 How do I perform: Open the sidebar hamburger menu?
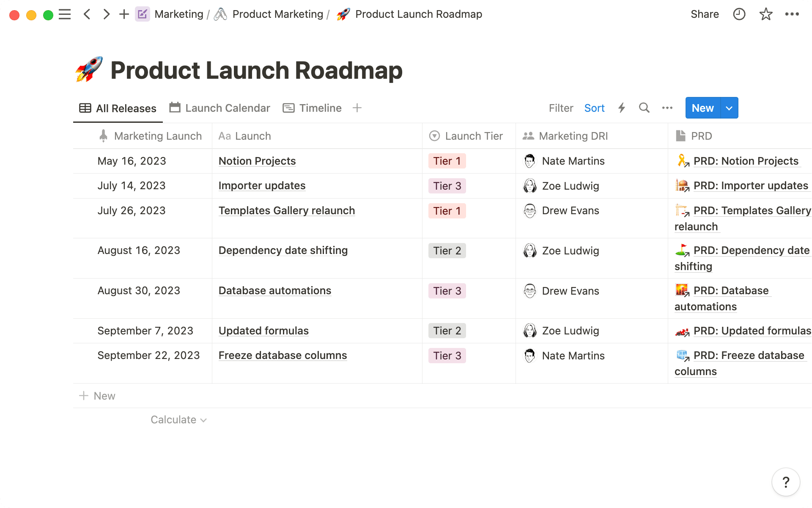[x=65, y=14]
